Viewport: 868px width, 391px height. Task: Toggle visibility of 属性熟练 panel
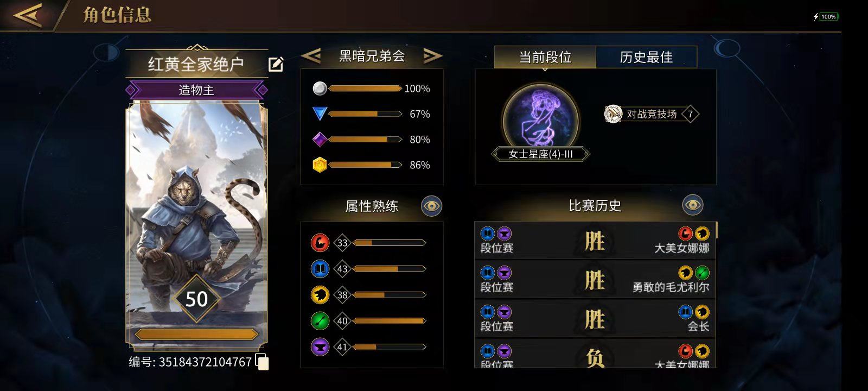pyautogui.click(x=432, y=206)
